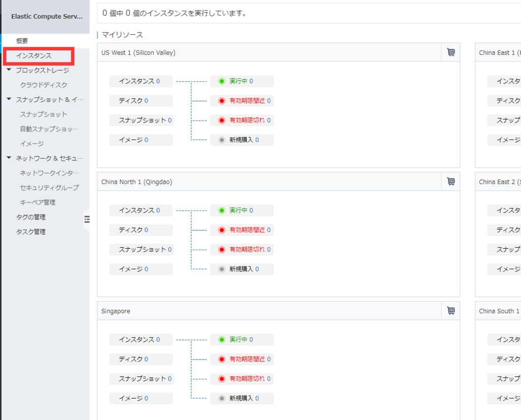Click イメージ 0 under US West 1
The width and height of the screenshot is (521, 420).
tap(141, 140)
